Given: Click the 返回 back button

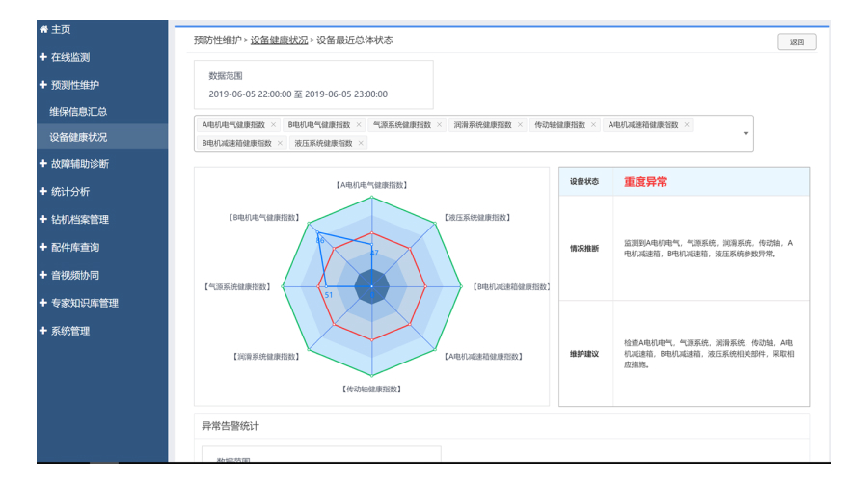Looking at the screenshot, I should point(797,42).
